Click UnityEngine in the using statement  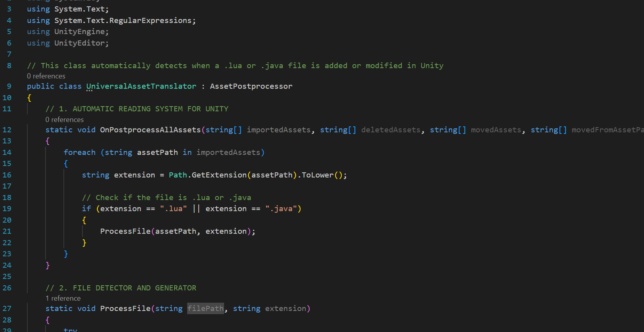tap(79, 31)
